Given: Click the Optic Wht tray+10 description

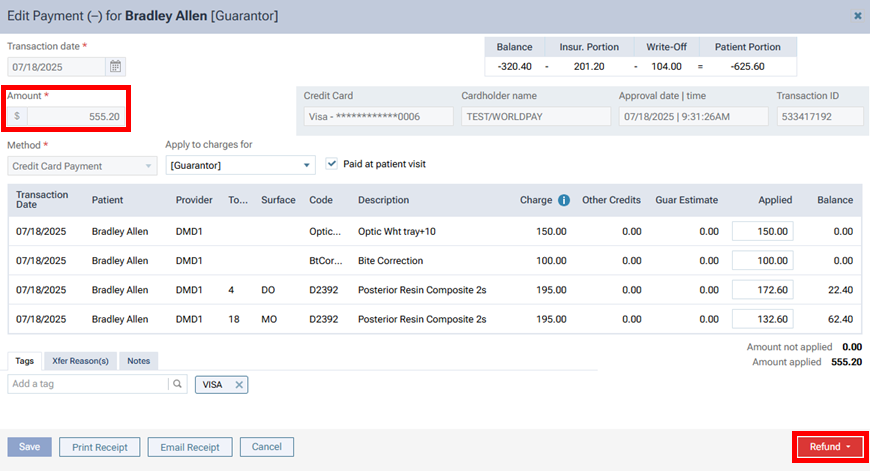Looking at the screenshot, I should click(x=397, y=231).
